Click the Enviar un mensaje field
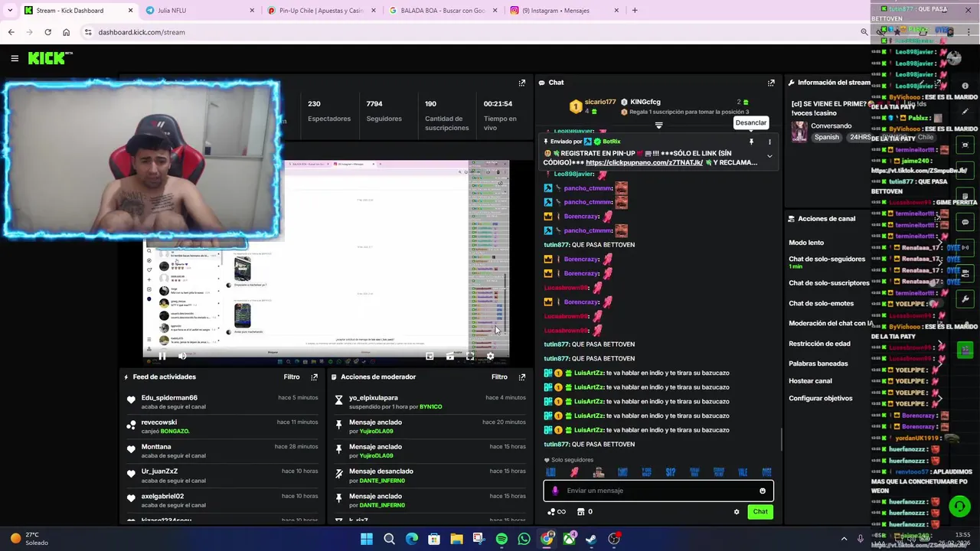 pos(658,491)
